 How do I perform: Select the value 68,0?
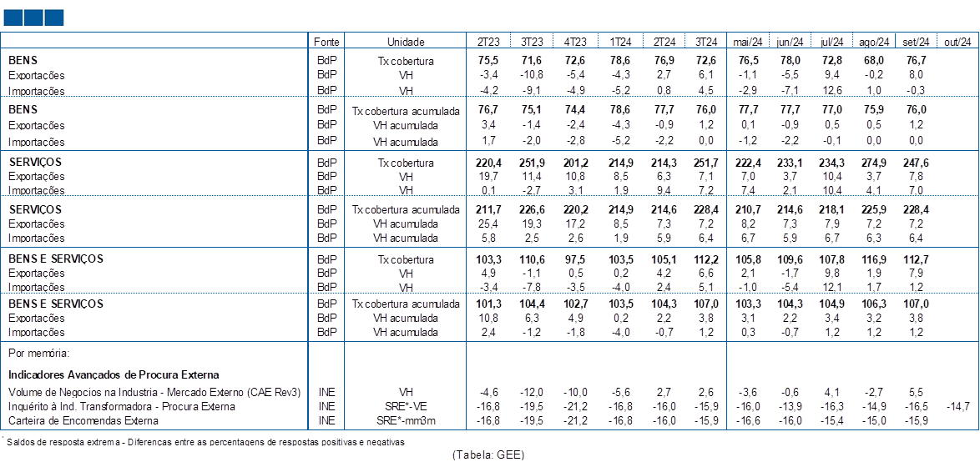point(874,61)
